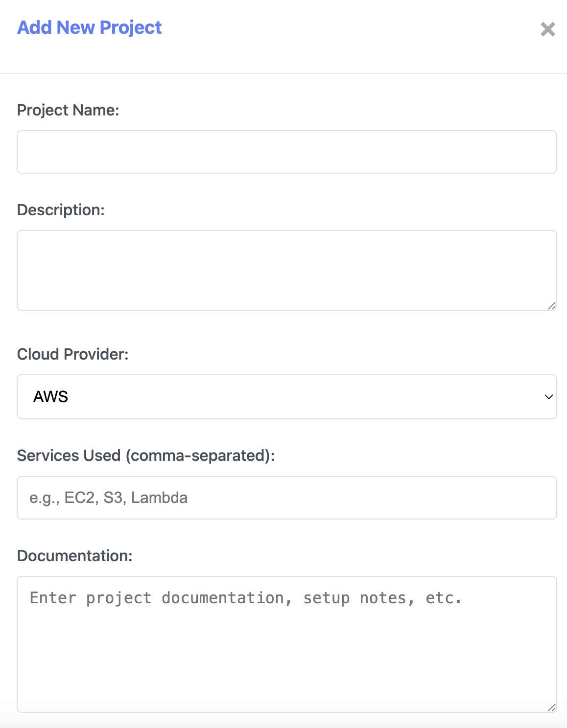Dismiss the modal using the X icon
567x728 pixels.
click(x=547, y=29)
